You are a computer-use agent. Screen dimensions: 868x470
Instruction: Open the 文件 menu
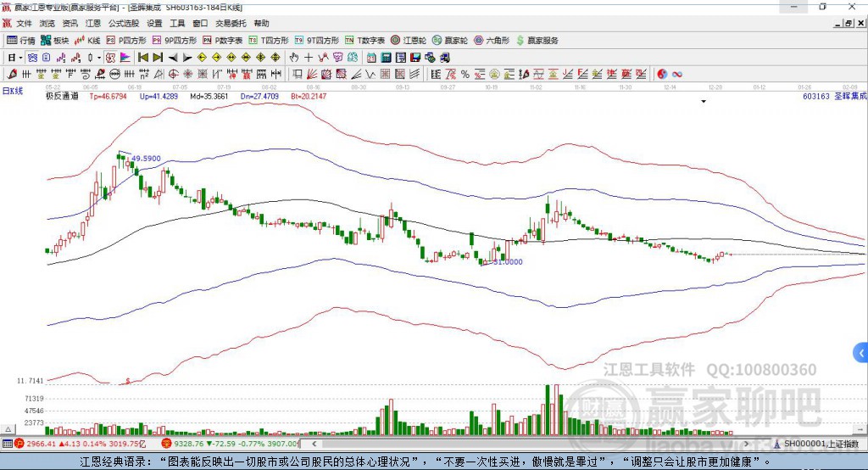(x=25, y=23)
